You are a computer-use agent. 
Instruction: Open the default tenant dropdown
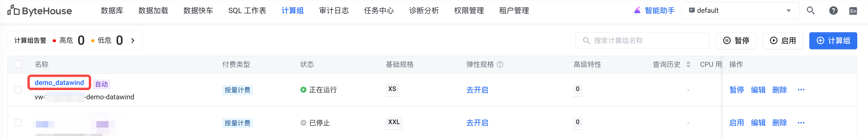[x=740, y=11]
